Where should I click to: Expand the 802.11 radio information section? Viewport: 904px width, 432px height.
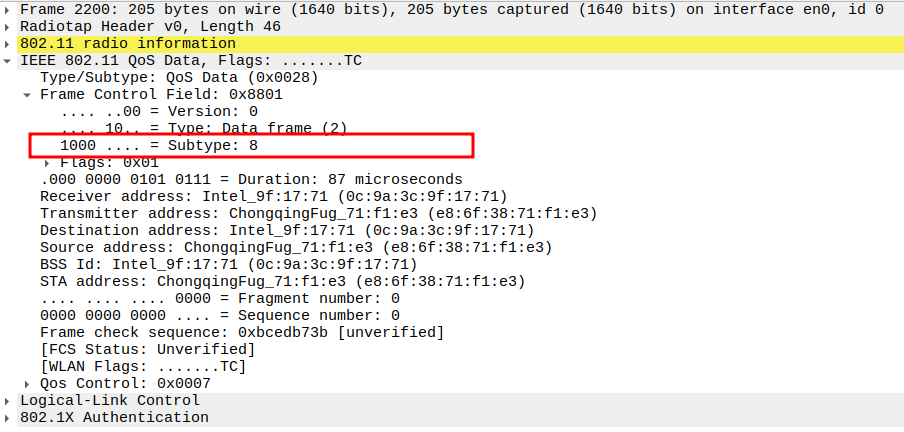click(x=10, y=44)
